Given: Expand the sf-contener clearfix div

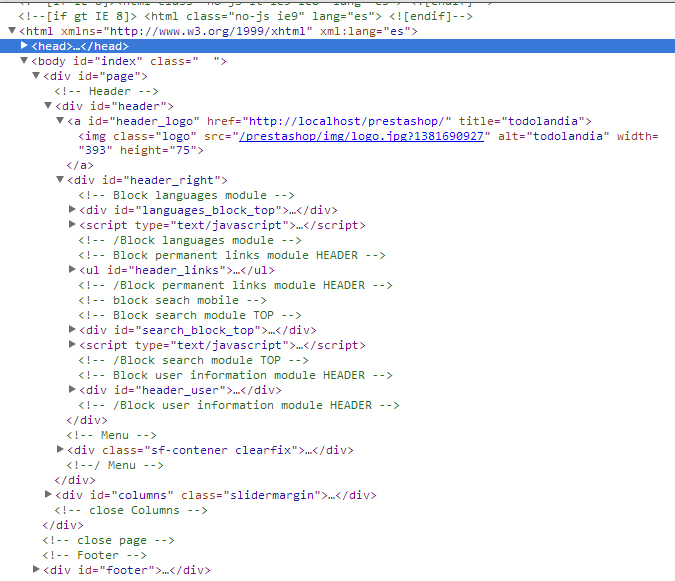Looking at the screenshot, I should coord(60,449).
